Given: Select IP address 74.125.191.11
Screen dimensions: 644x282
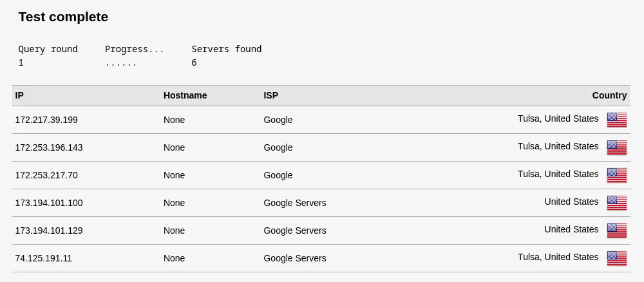Looking at the screenshot, I should click(44, 258).
